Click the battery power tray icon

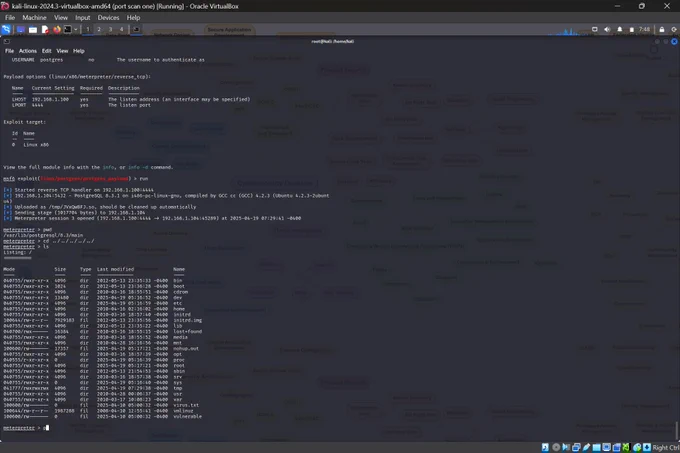tap(631, 29)
